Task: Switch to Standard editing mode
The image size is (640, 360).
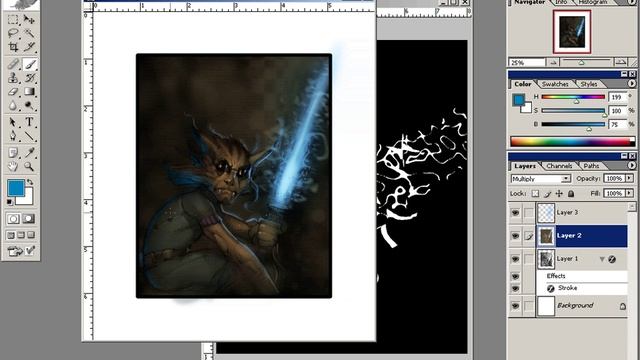Action: [13, 219]
